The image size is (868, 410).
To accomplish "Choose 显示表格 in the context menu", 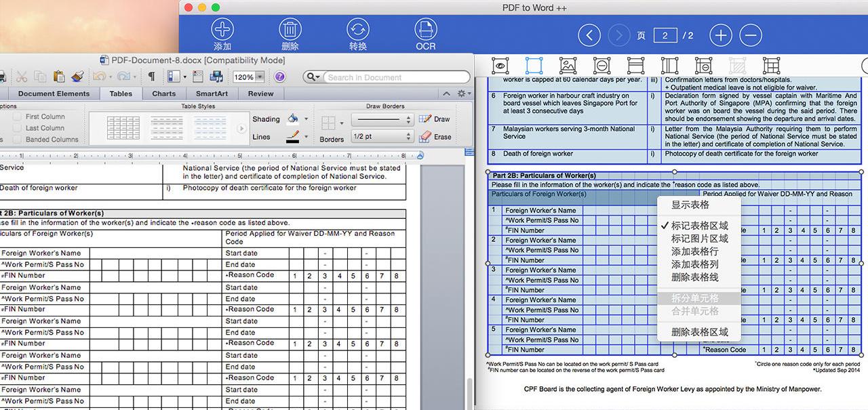I will pyautogui.click(x=699, y=205).
